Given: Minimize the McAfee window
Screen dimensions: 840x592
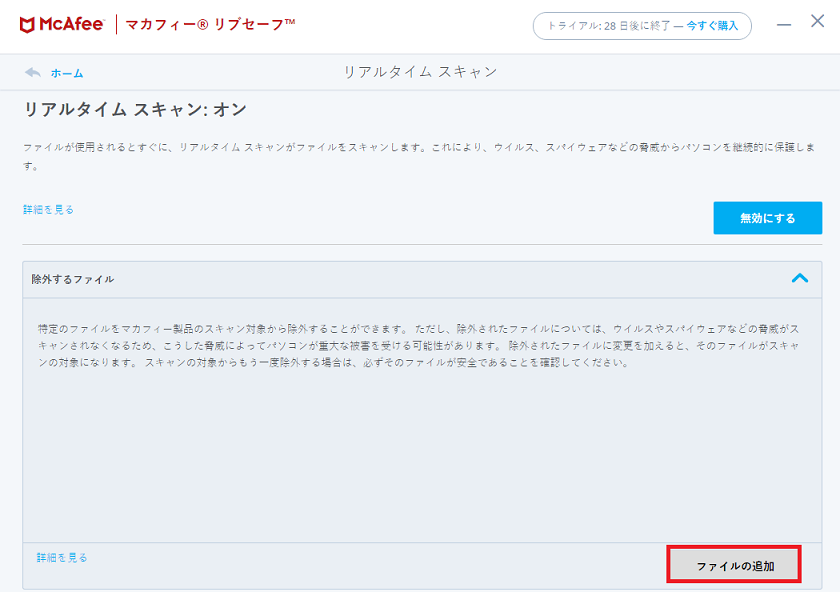Looking at the screenshot, I should (784, 25).
